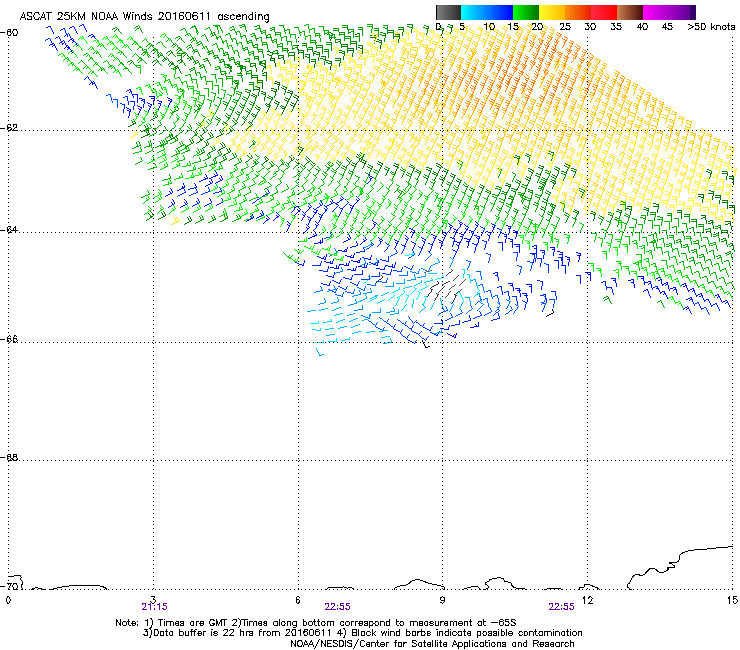Click the black contaminated wind barbs near 9E, 65S
The image size is (740, 650).
[x=444, y=287]
